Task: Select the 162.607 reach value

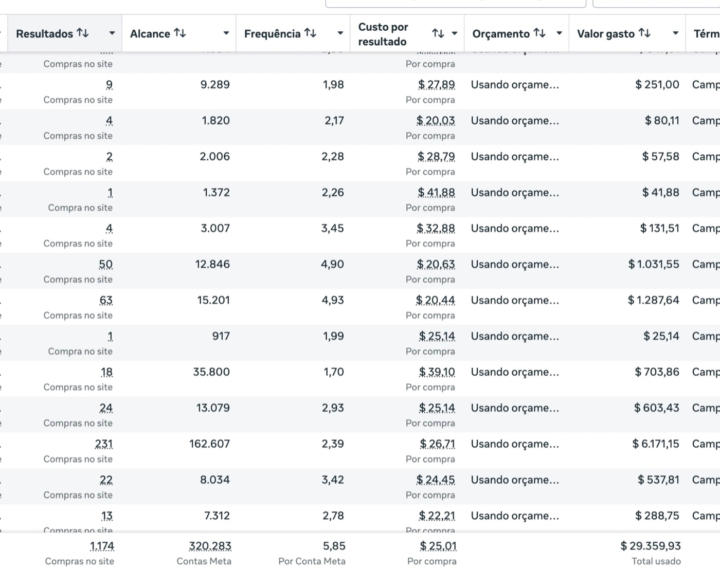Action: tap(209, 444)
